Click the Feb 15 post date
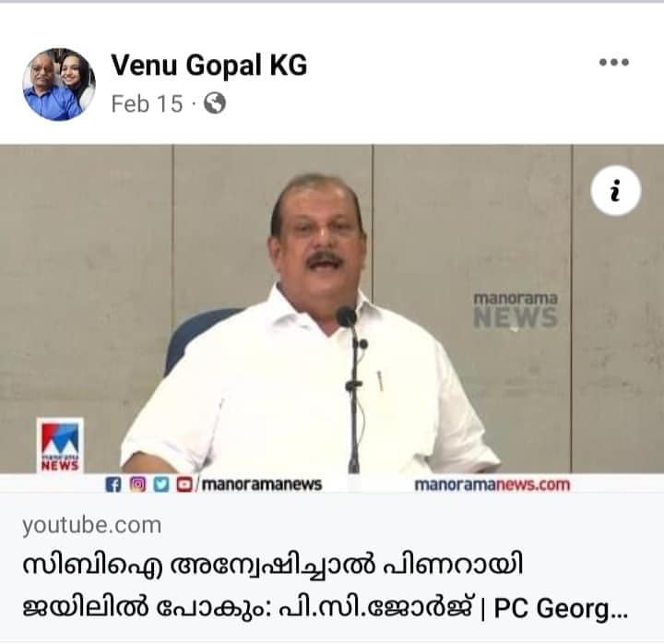Screen dimensions: 664x644 point(147,104)
